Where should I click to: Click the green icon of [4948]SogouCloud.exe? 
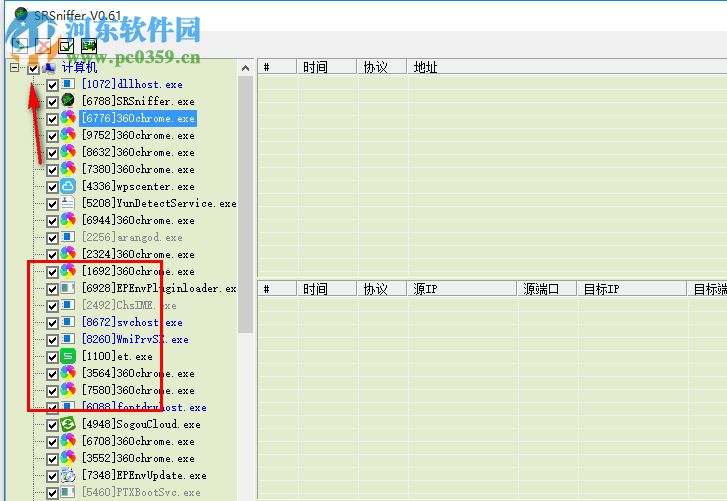point(68,424)
